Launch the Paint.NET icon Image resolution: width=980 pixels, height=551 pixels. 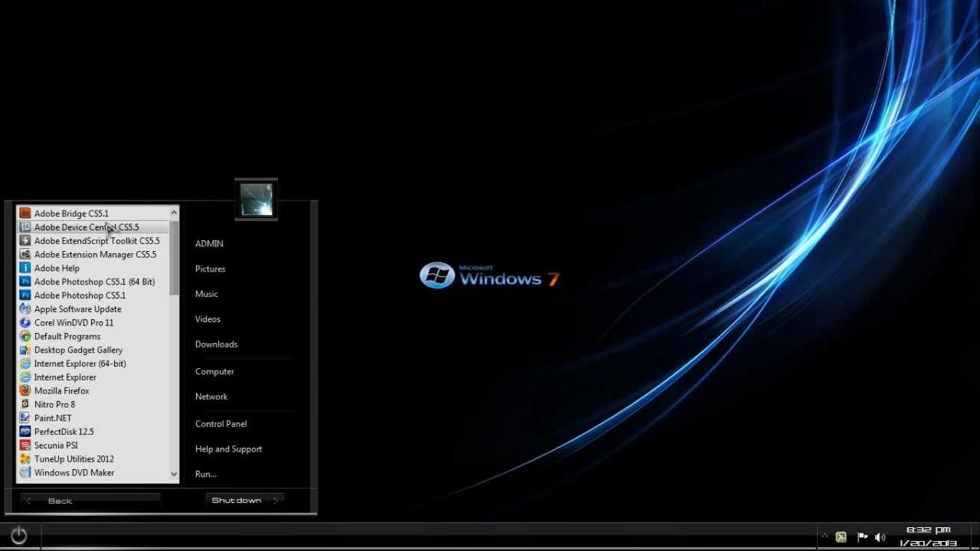pos(25,419)
